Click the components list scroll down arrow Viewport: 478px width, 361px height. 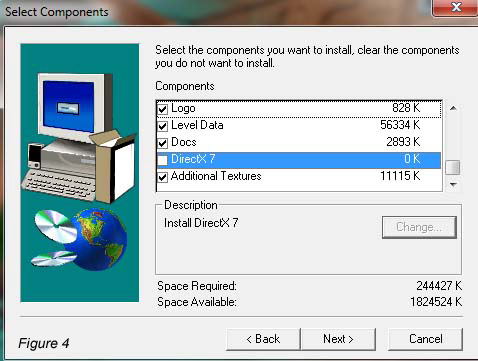(453, 184)
